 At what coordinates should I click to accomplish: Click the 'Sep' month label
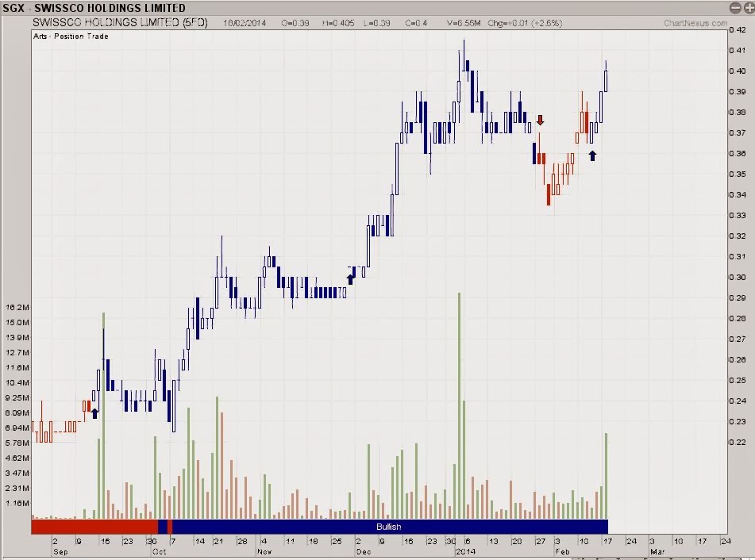(x=60, y=552)
